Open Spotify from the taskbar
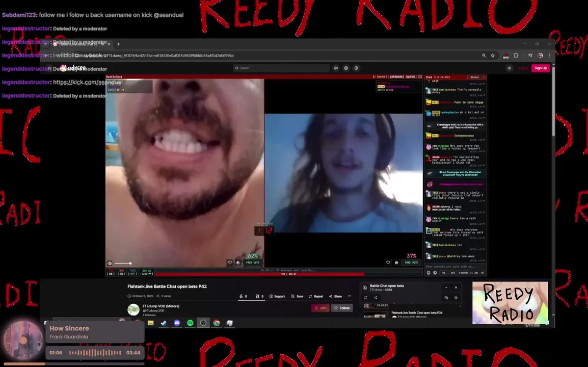Viewport: 588px width, 367px height. click(190, 323)
